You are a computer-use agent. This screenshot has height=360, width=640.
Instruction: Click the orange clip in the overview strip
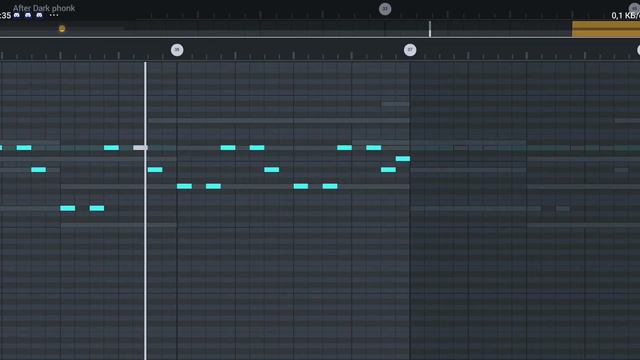click(606, 29)
